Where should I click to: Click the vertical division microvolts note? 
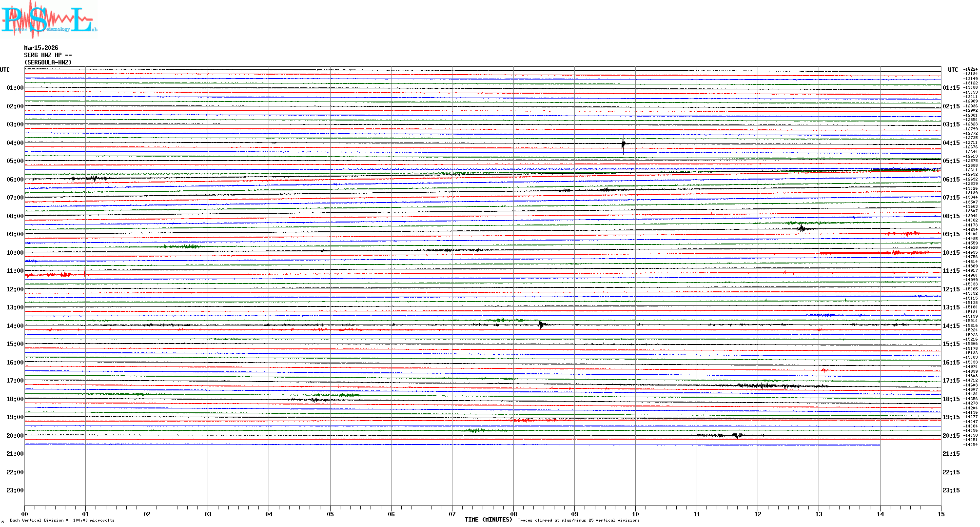[x=62, y=520]
